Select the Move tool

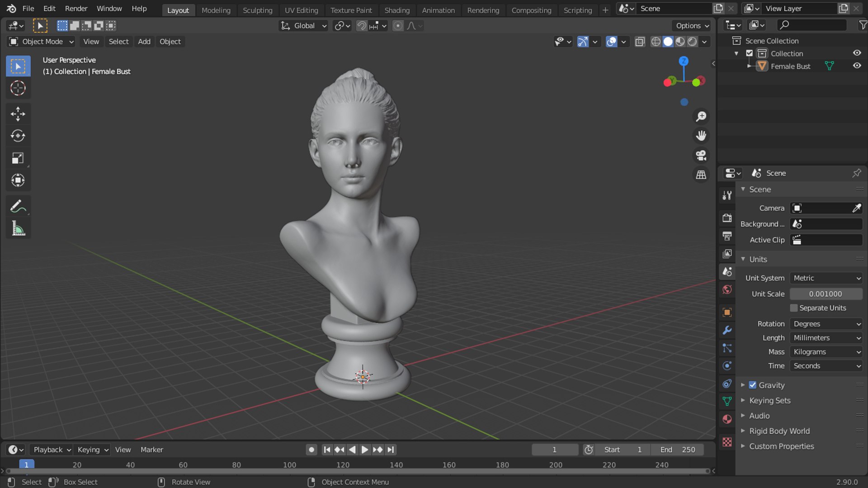18,114
